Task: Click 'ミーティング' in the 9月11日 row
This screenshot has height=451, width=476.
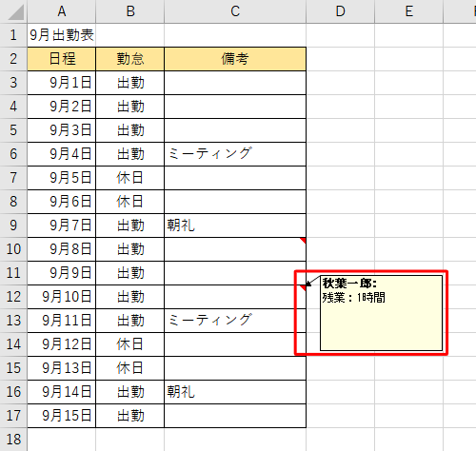Action: point(209,320)
